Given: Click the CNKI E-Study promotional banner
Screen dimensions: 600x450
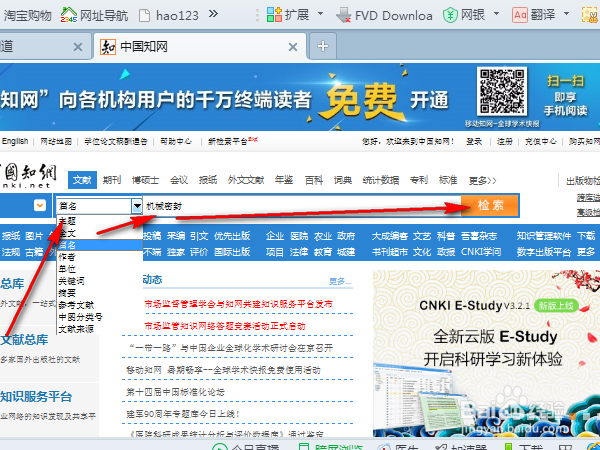Looking at the screenshot, I should (486, 353).
